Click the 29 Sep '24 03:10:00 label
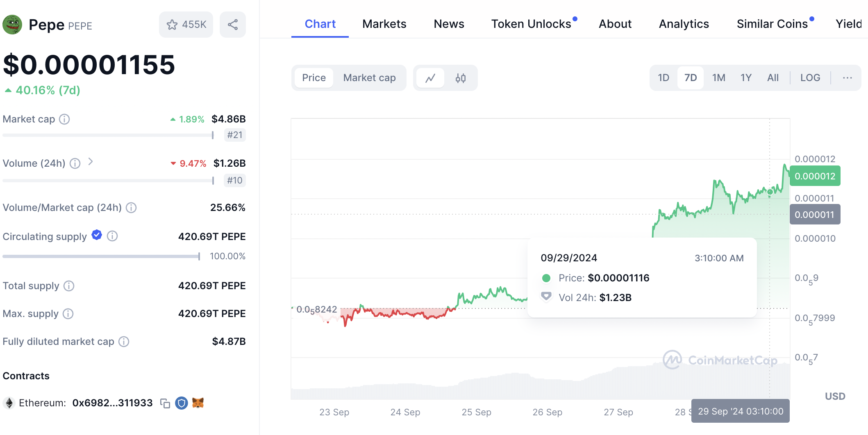The width and height of the screenshot is (868, 435). 741,411
